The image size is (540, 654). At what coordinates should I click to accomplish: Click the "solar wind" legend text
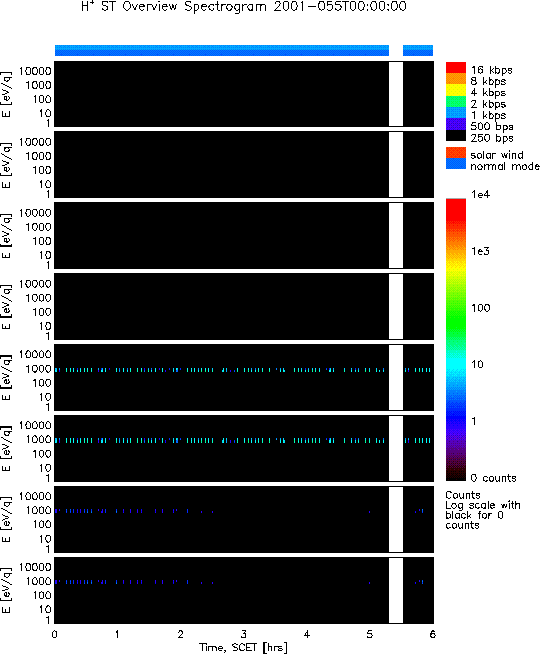pos(497,155)
